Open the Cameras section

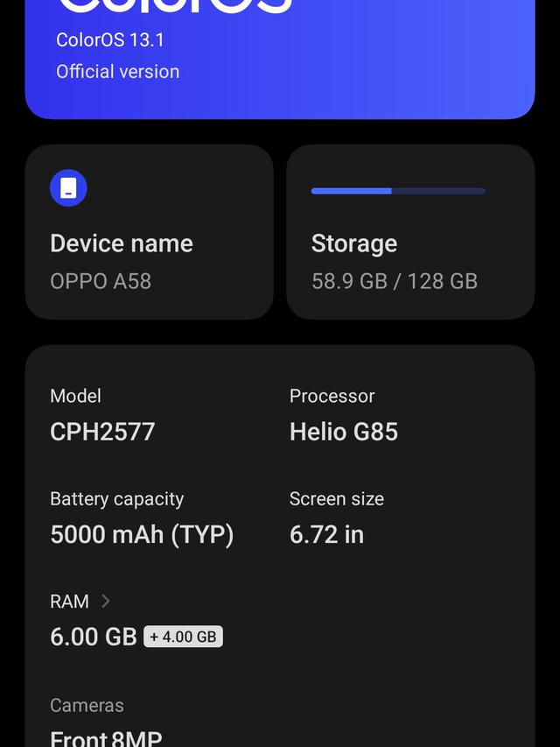click(87, 705)
